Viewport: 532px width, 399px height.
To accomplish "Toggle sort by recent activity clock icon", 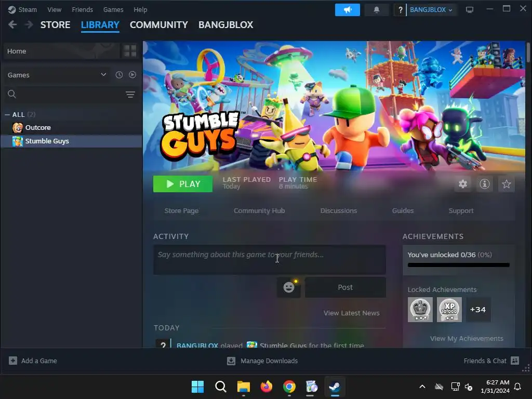I will pyautogui.click(x=119, y=75).
